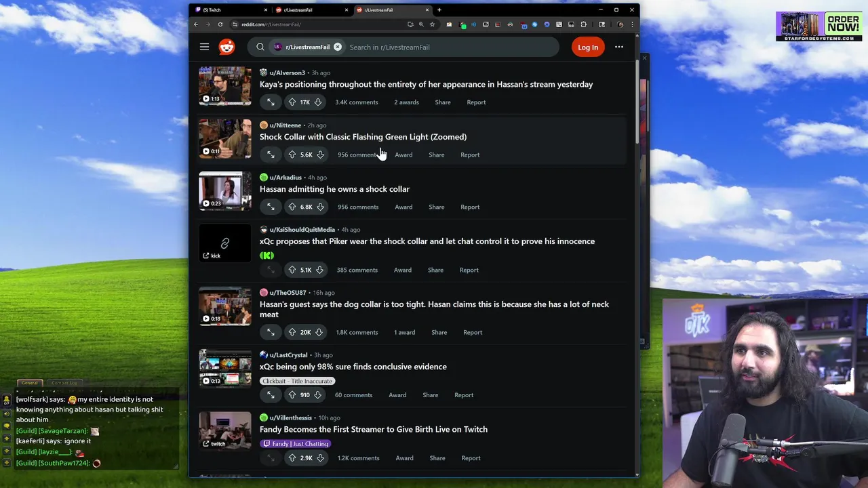Open the three-dot more options menu beside Log In
The image size is (868, 488).
point(618,47)
